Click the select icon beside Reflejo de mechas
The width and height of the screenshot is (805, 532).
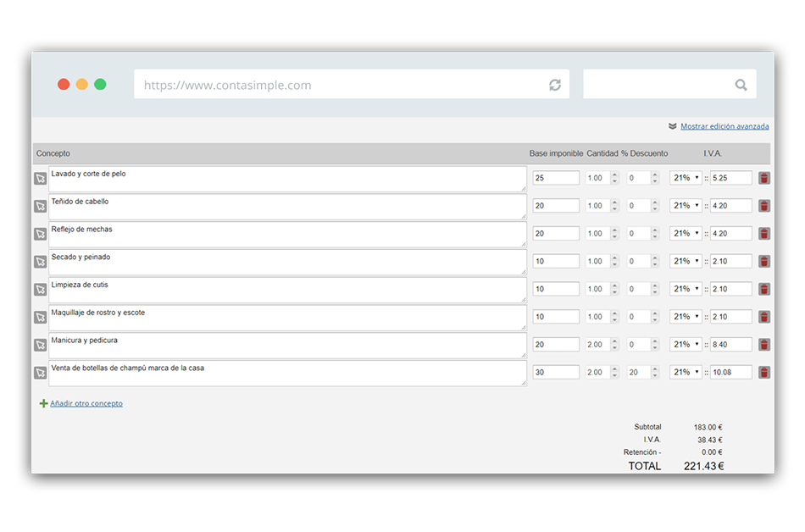tap(40, 234)
